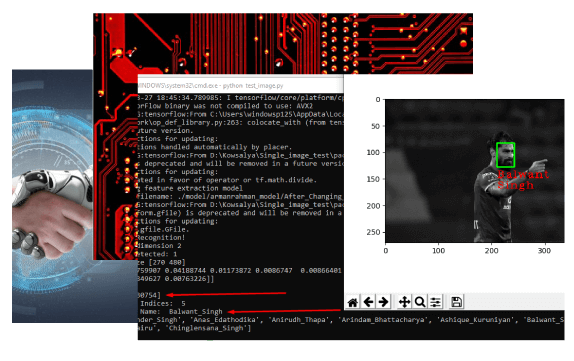Screen dimensions: 574x361
Task: Click the 'Recognition!' console line
Action: tap(161, 238)
